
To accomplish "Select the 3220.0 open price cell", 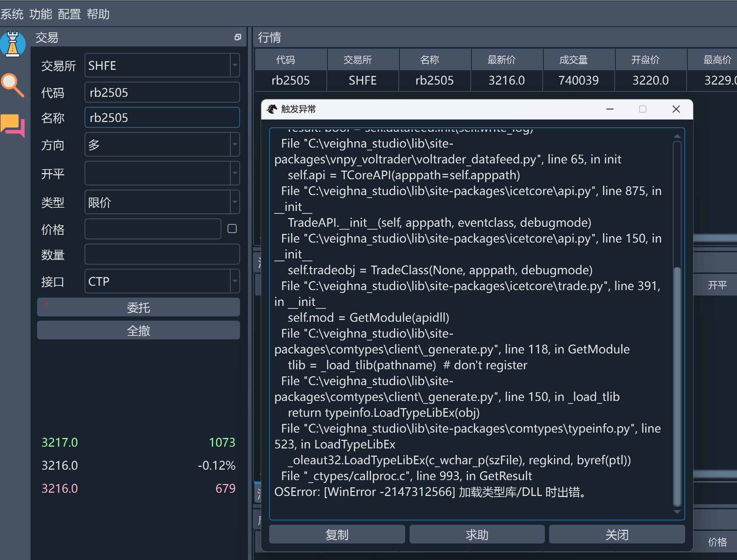I will click(651, 80).
